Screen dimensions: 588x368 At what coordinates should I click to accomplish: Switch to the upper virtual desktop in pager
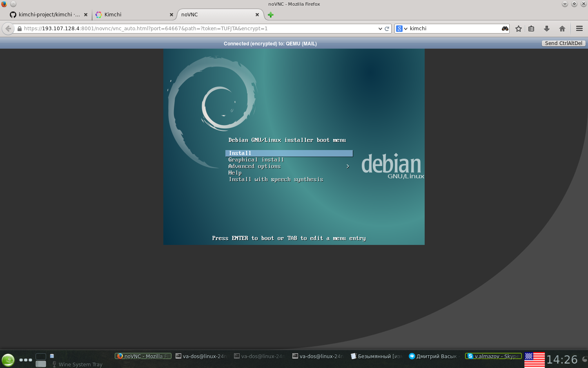pyautogui.click(x=41, y=357)
